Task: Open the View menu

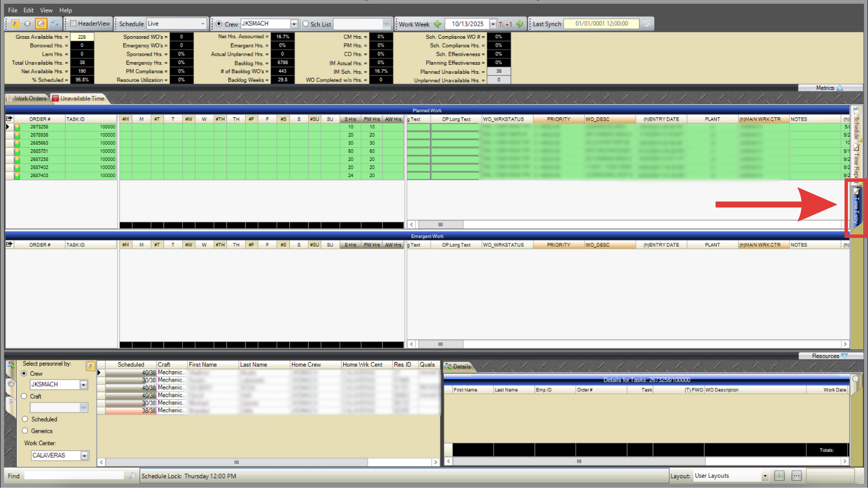Action: (46, 10)
